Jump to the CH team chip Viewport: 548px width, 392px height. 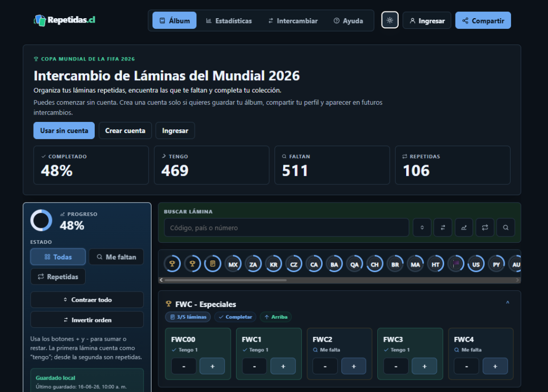coord(375,264)
